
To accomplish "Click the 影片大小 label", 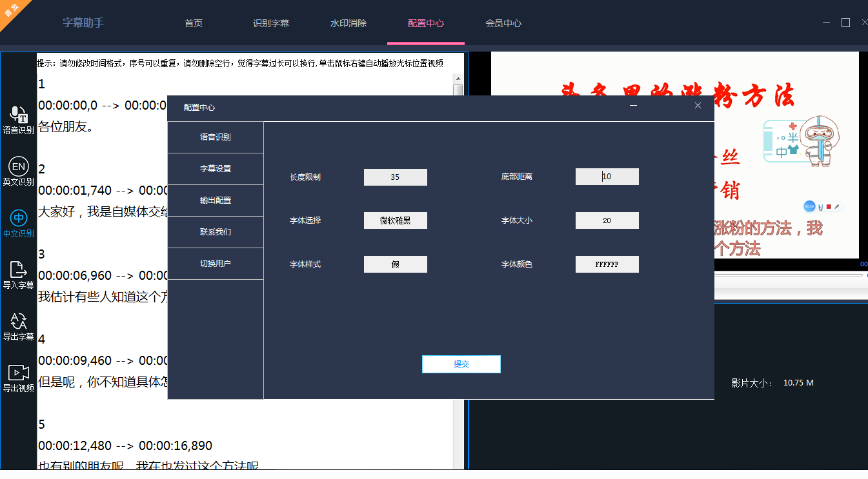I will tap(752, 383).
